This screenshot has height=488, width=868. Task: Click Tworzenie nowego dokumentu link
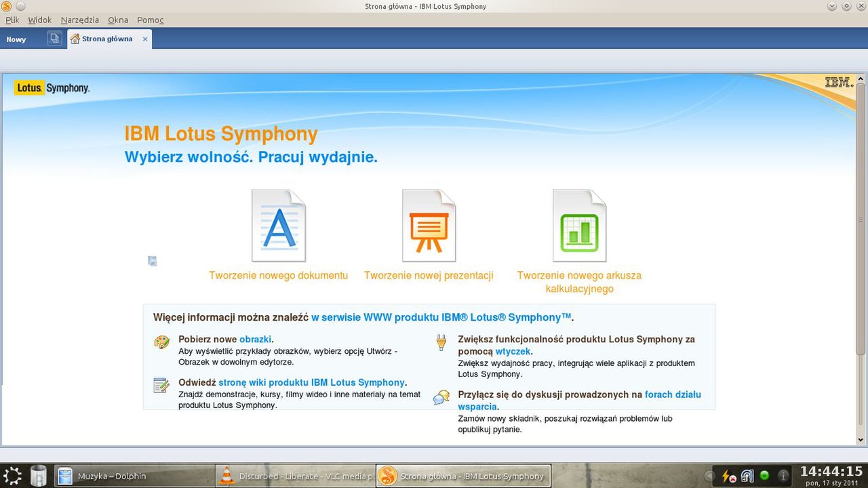279,276
